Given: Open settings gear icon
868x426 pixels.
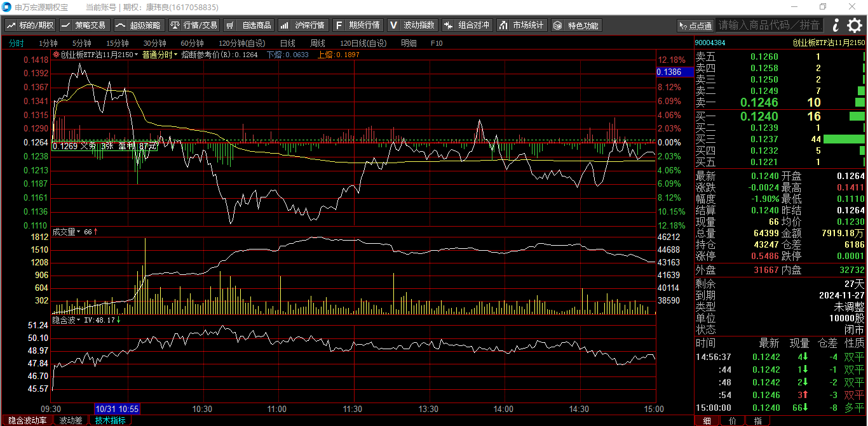Looking at the screenshot, I should (x=855, y=25).
